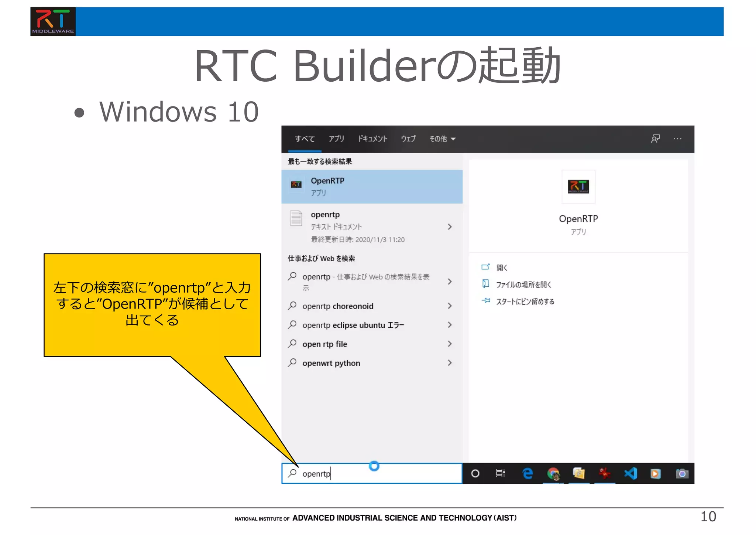
Task: Click the search box containing openrtp
Action: point(372,473)
